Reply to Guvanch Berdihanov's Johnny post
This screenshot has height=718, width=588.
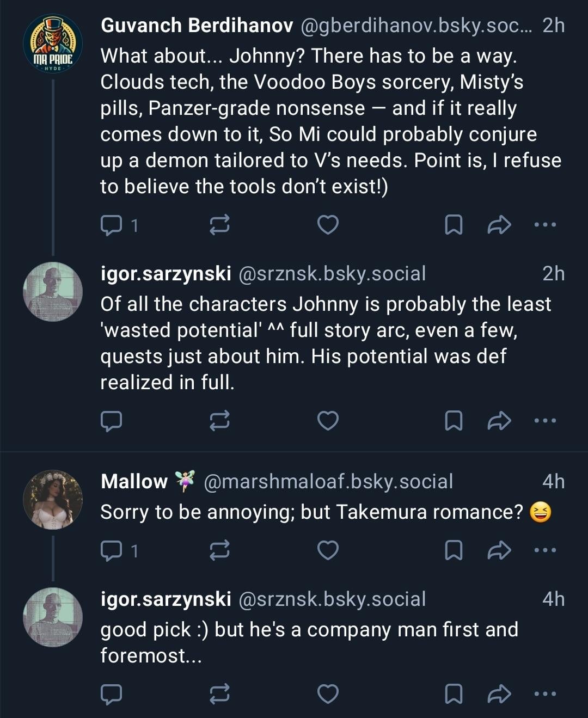coord(112,224)
